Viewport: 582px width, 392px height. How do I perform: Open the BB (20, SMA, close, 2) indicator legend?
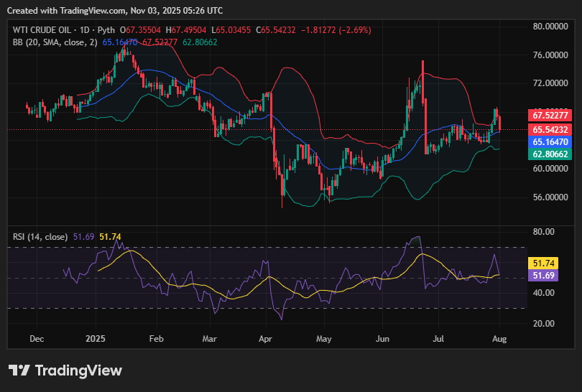(55, 42)
